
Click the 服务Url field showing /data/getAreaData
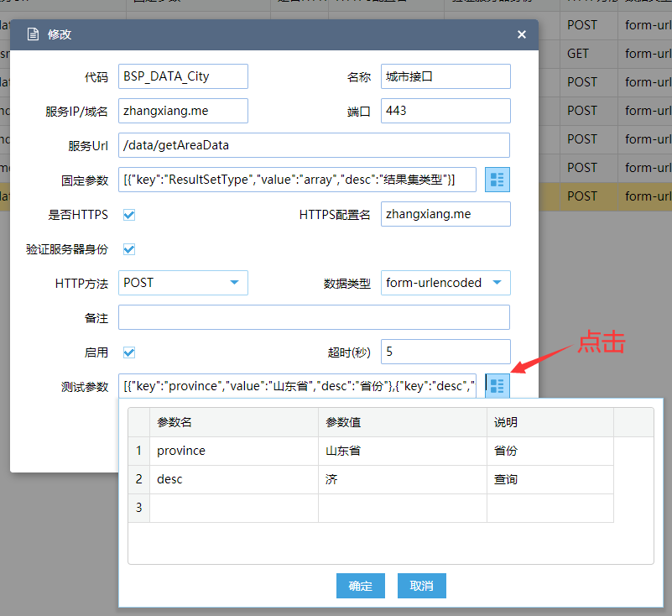point(314,144)
